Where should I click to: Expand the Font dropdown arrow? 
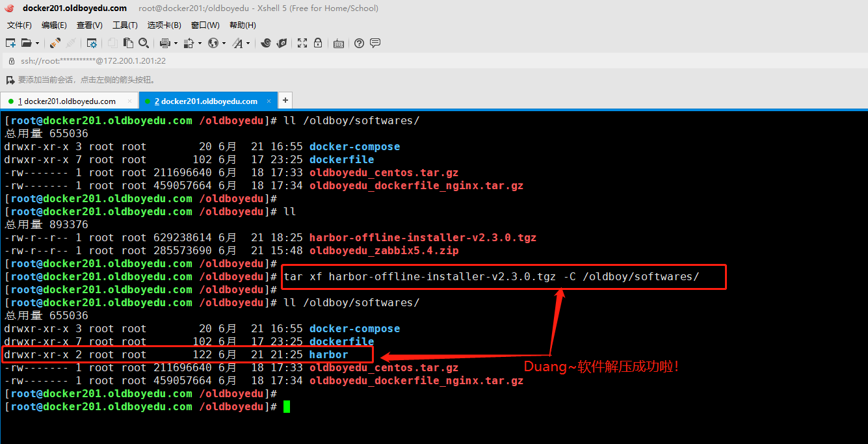[248, 44]
